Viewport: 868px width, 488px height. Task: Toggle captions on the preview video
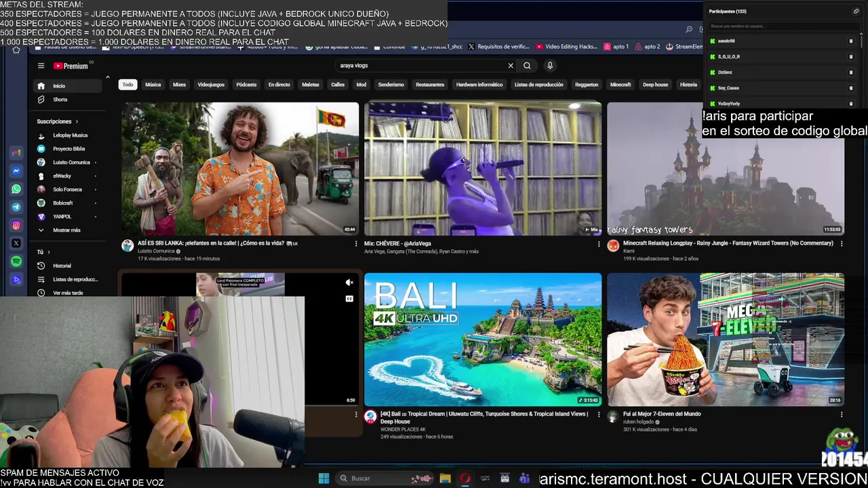(349, 298)
